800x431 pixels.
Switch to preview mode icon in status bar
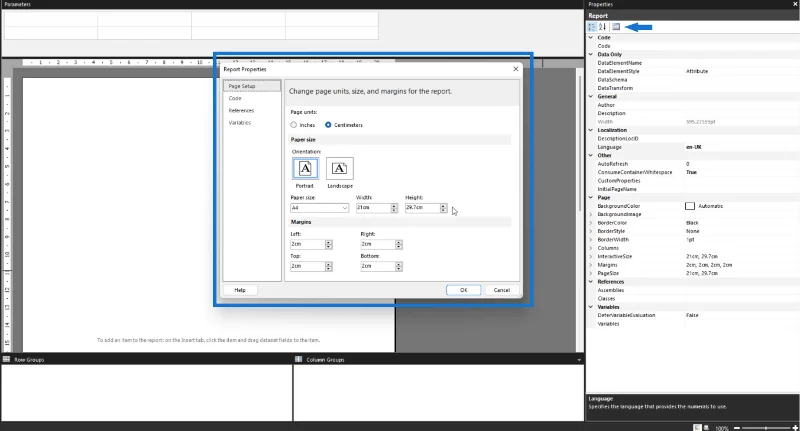click(x=707, y=427)
